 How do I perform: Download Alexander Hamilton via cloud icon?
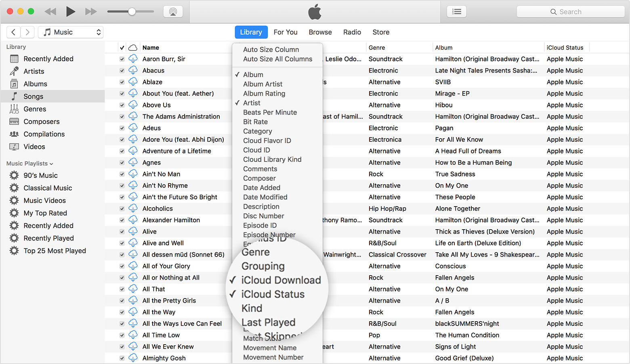click(x=133, y=220)
